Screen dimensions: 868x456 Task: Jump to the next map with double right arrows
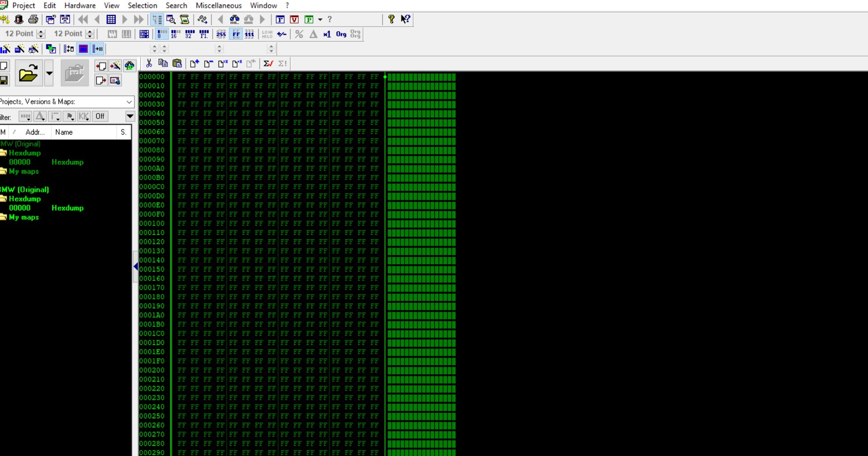point(139,20)
